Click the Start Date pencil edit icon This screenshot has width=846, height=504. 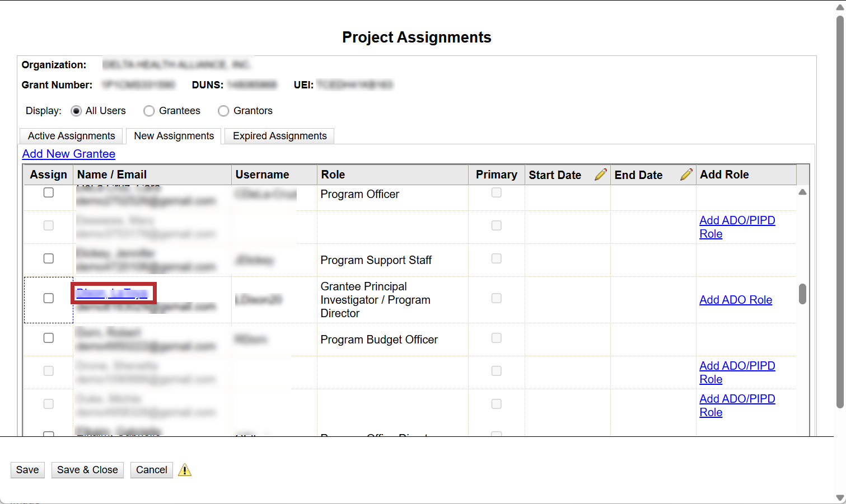(600, 175)
